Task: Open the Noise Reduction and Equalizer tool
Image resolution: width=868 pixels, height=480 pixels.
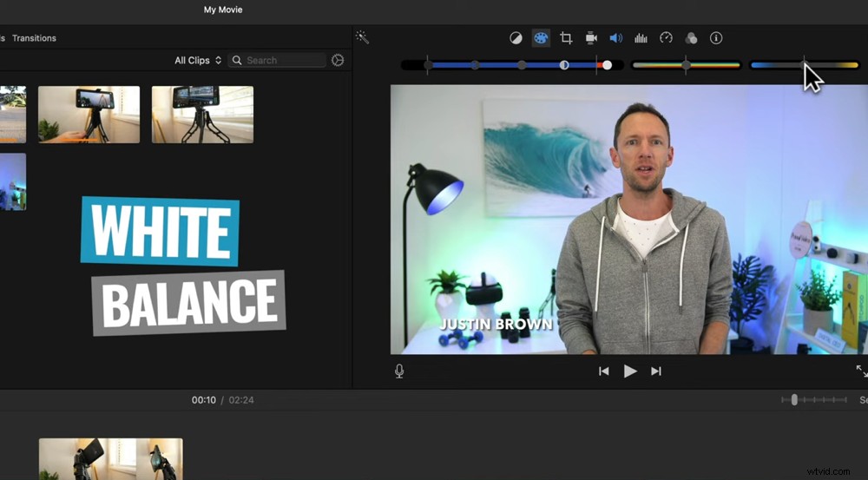Action: (x=641, y=38)
